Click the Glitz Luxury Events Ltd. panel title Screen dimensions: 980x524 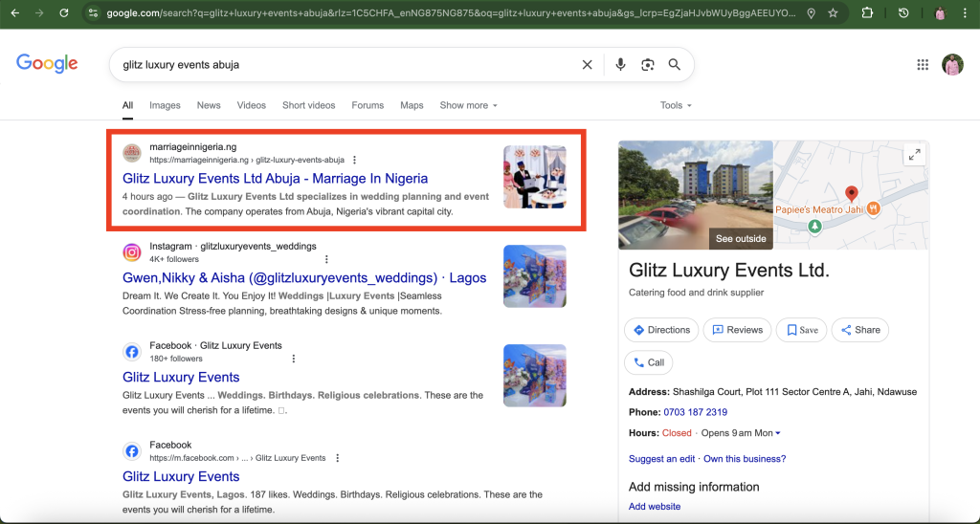[728, 271]
